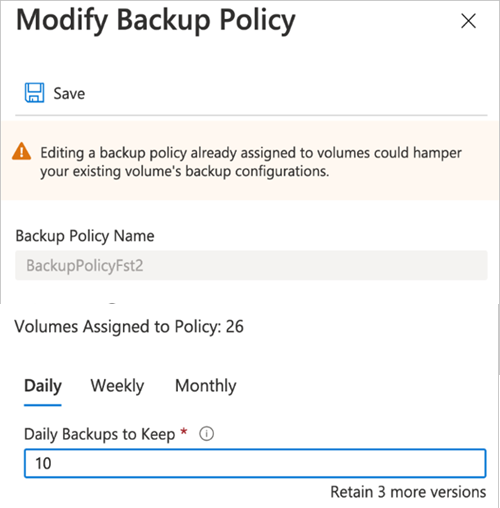
Task: Click the Modify Backup Policy heading
Action: pyautogui.click(x=156, y=21)
